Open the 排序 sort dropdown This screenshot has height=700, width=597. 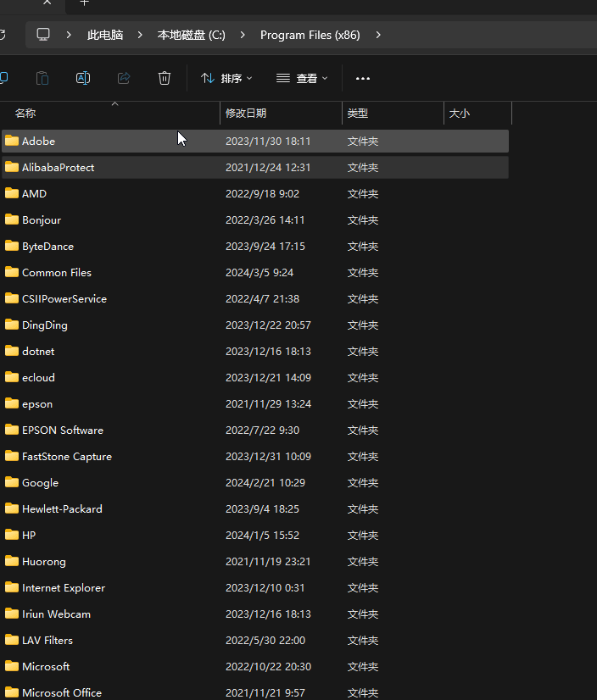tap(226, 78)
